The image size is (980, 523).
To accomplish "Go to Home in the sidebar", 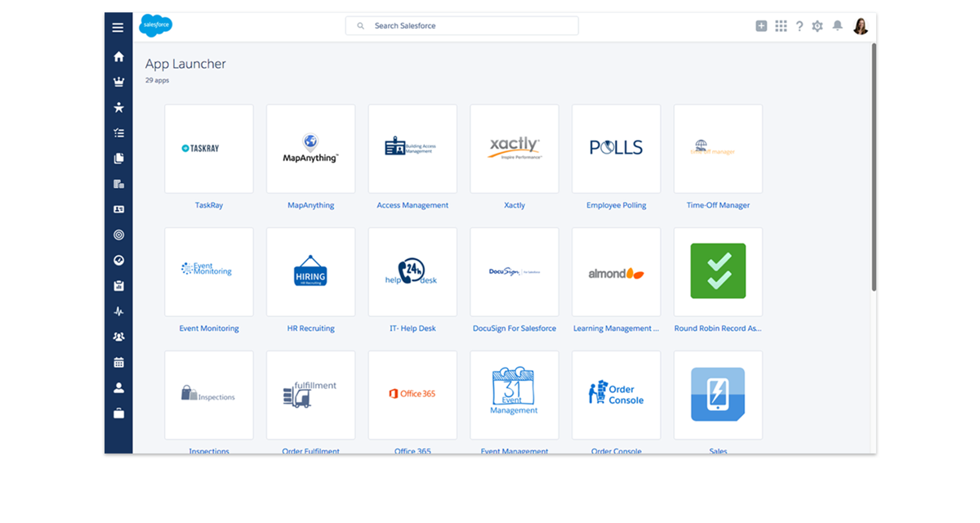I will tap(118, 56).
